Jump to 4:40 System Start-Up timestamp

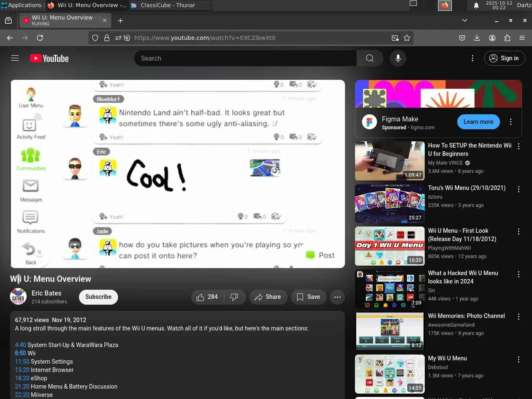(20, 345)
